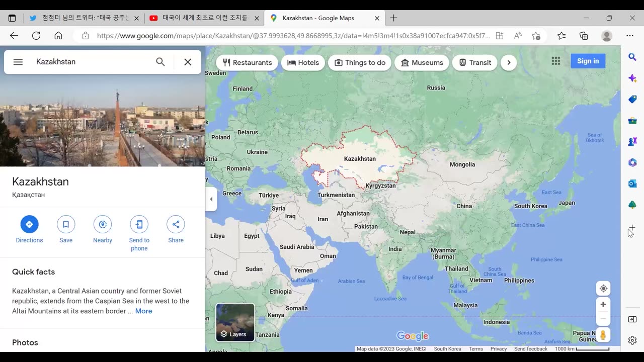Image resolution: width=644 pixels, height=362 pixels.
Task: Go to the browser home page
Action: (x=58, y=36)
